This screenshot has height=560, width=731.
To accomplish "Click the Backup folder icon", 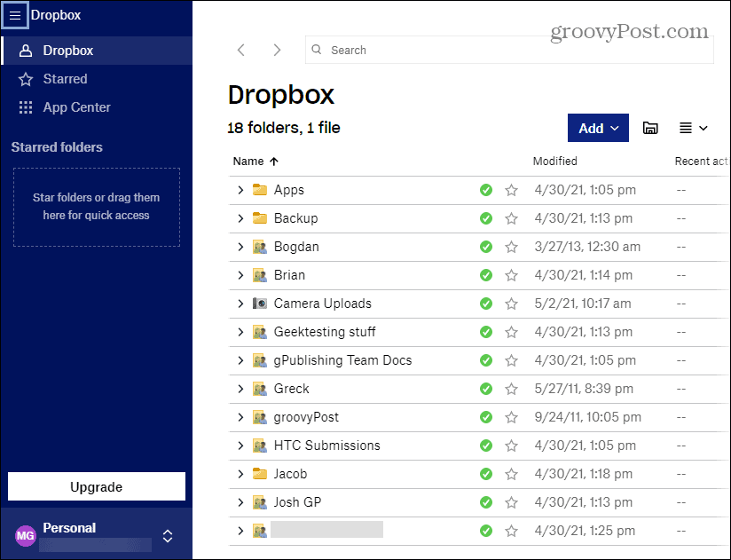I will (x=260, y=218).
